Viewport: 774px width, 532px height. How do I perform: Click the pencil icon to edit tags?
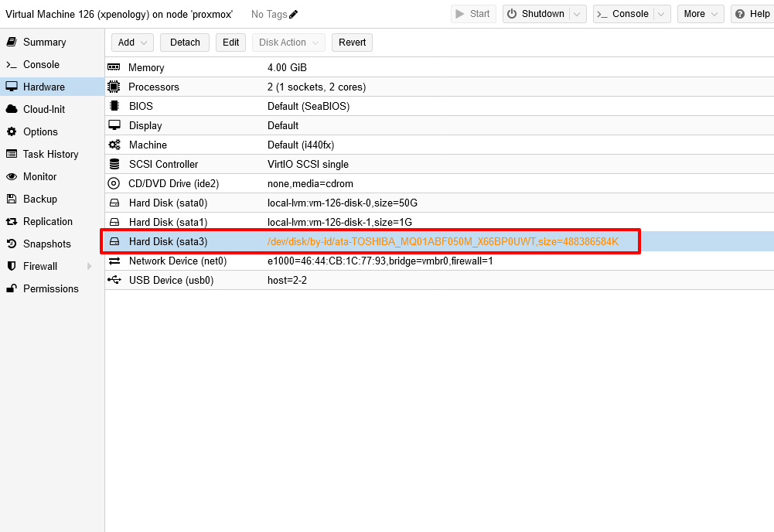click(294, 15)
